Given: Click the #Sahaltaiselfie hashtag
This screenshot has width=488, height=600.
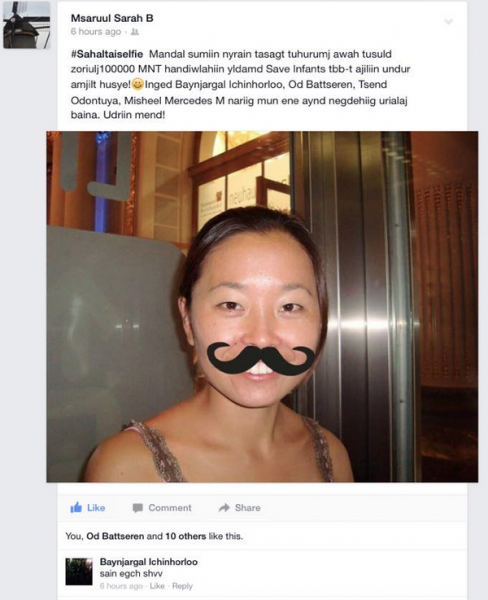Looking at the screenshot, I should coord(107,54).
